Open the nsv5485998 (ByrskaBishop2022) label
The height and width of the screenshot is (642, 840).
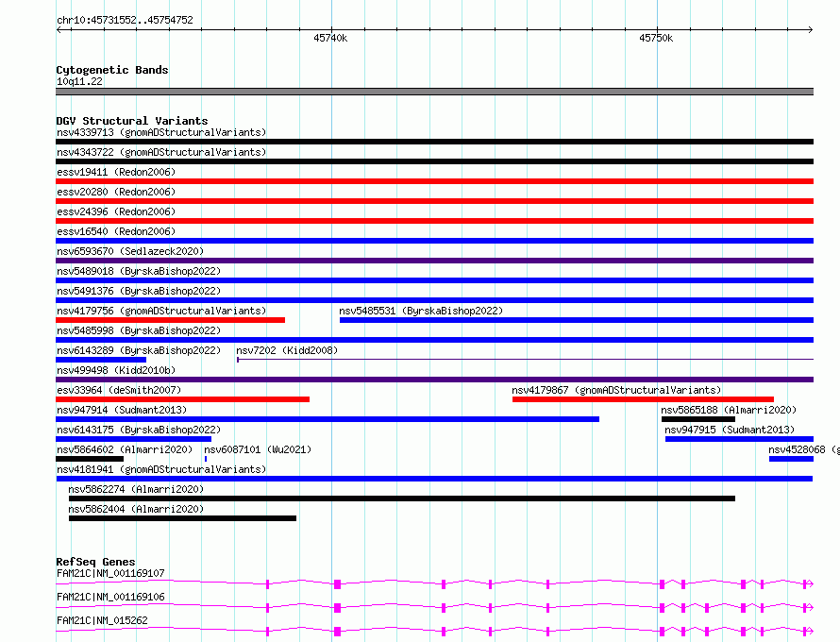coord(139,330)
